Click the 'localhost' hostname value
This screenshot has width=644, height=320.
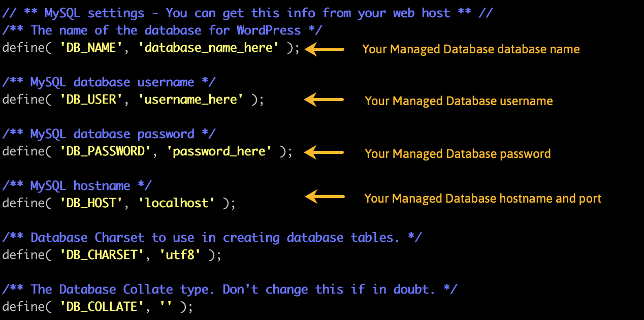click(176, 203)
